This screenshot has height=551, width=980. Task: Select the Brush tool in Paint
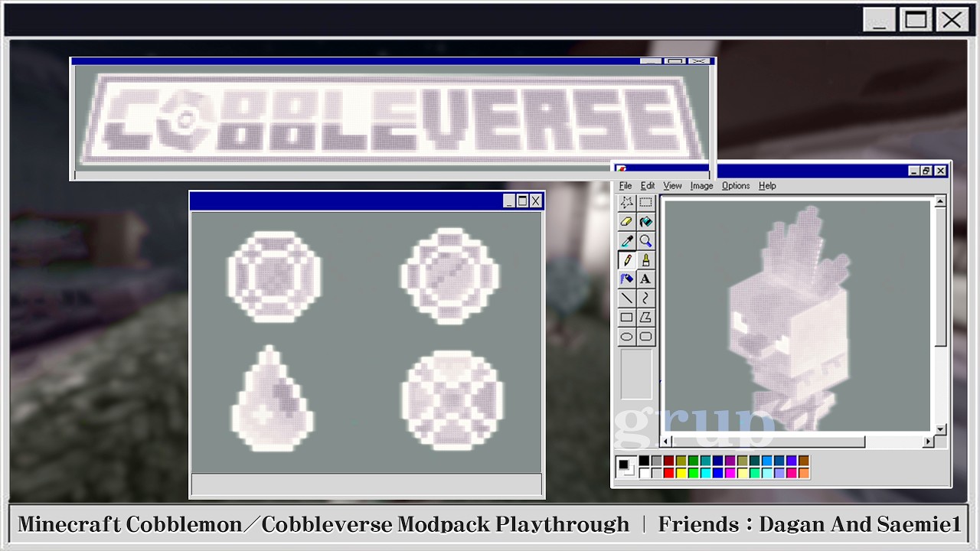pos(646,260)
